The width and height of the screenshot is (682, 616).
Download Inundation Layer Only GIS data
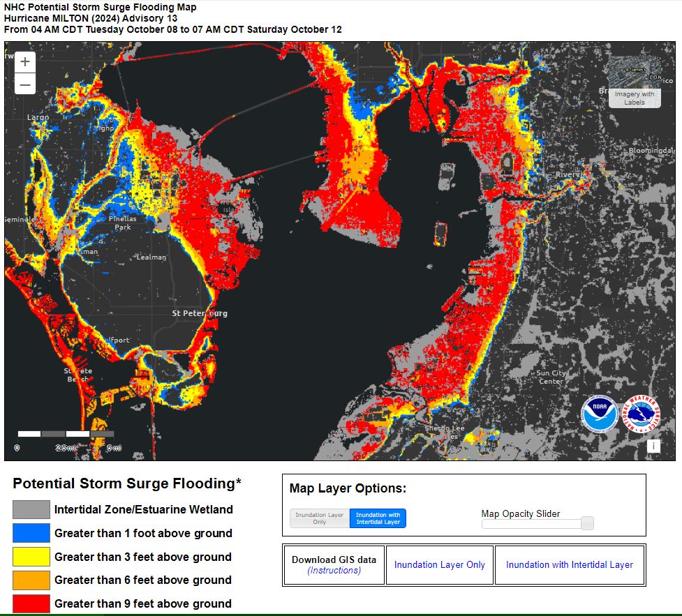(440, 564)
